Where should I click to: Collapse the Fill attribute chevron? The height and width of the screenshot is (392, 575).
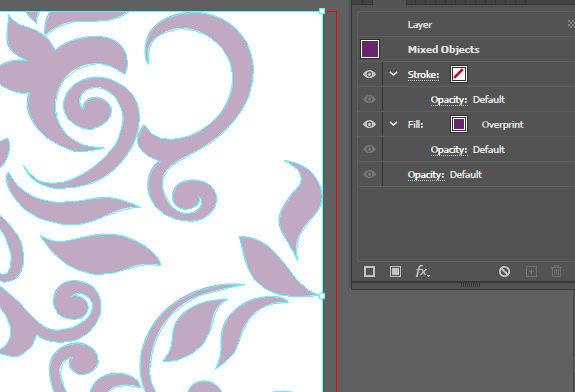(393, 124)
